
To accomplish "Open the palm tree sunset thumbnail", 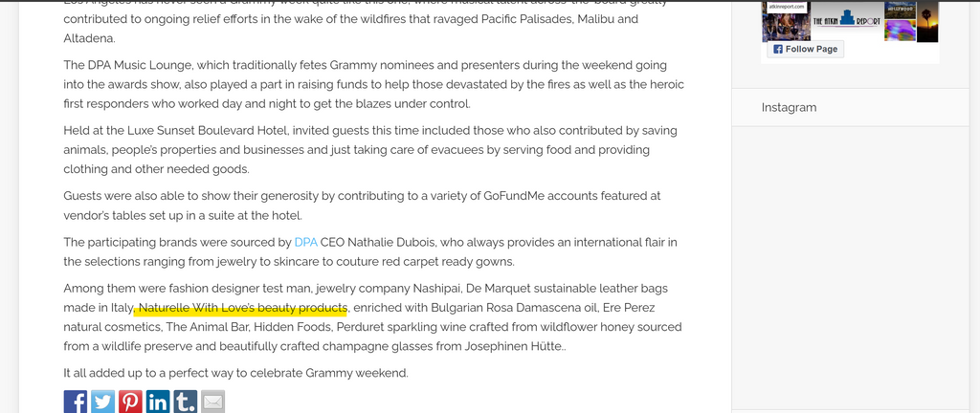I will coord(927,22).
